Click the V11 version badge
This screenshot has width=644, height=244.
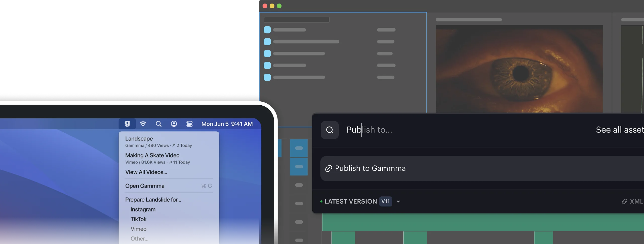(x=386, y=201)
